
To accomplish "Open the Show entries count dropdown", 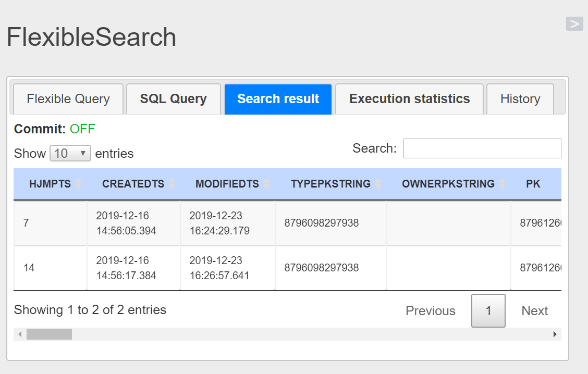I will tap(70, 154).
